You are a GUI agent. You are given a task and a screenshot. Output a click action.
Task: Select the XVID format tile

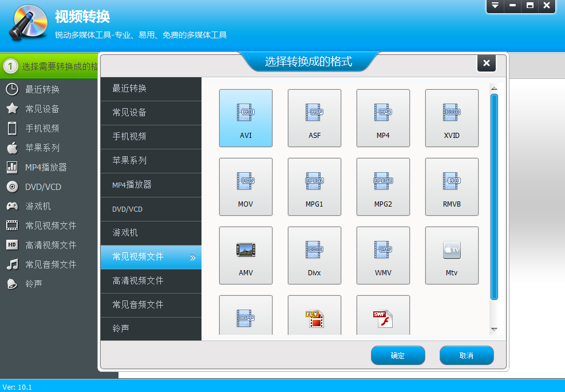click(x=452, y=118)
